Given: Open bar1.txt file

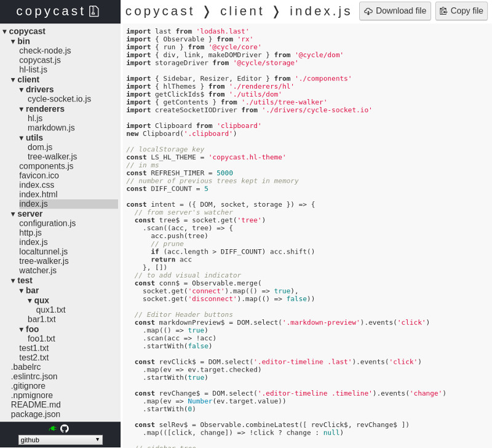Looking at the screenshot, I should 41,319.
